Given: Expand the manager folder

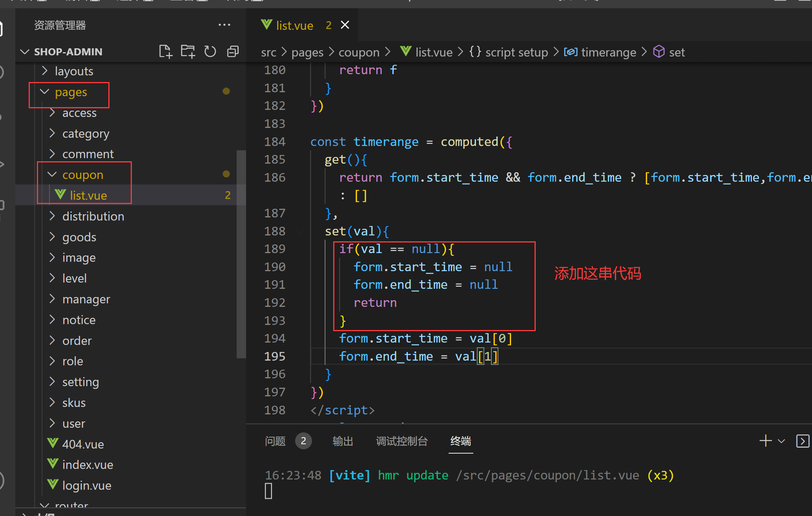Looking at the screenshot, I should pyautogui.click(x=52, y=299).
